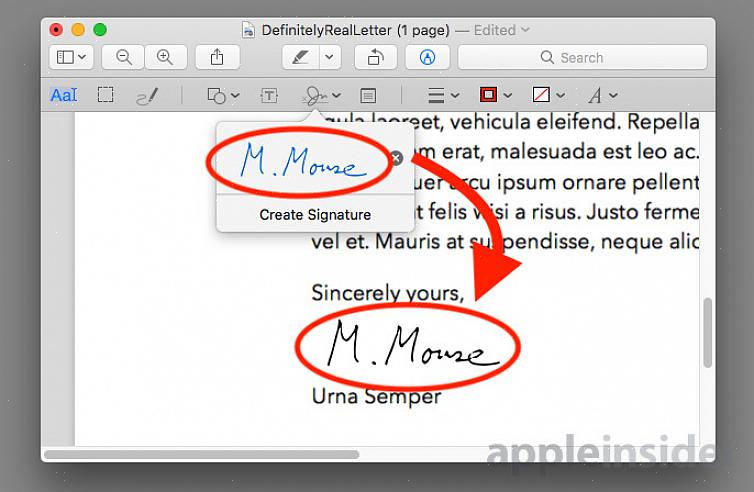
Task: Click the vertical scrollbar thumb
Action: 707,333
